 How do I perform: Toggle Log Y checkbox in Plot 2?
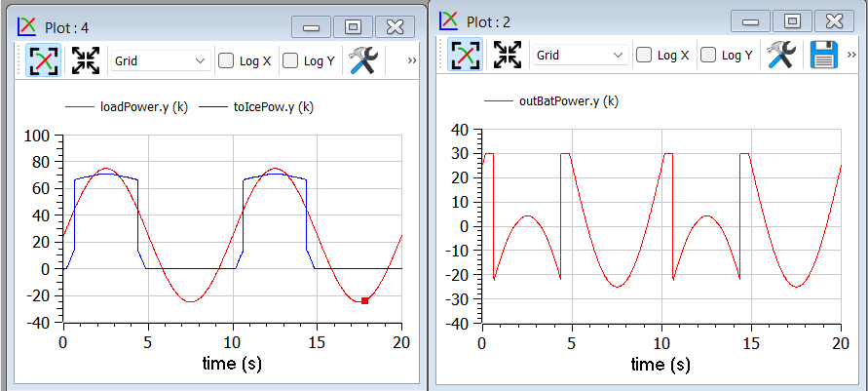click(x=708, y=55)
